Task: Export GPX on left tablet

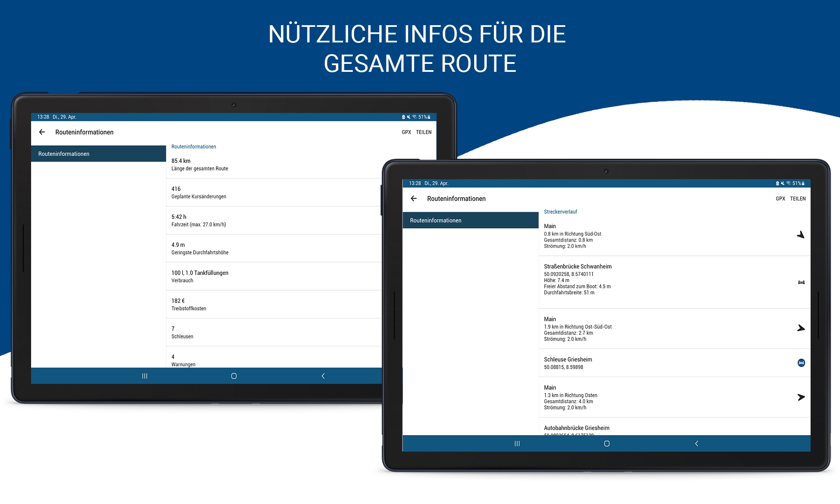Action: [406, 132]
